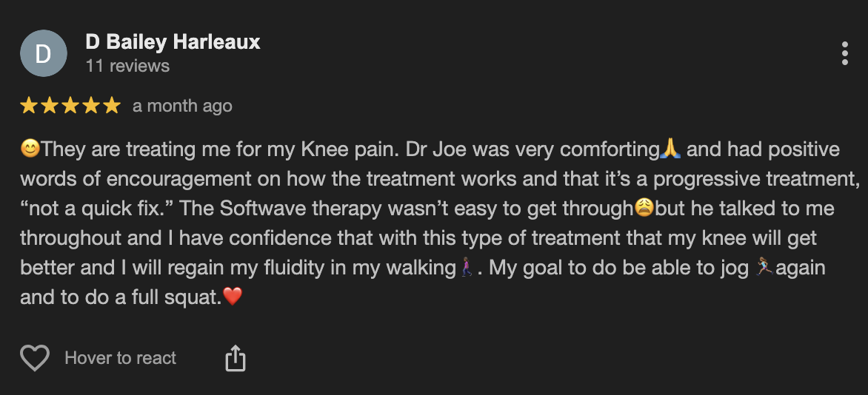Click the weary face emoji after "through"
Screen dimensions: 868x395
click(644, 209)
